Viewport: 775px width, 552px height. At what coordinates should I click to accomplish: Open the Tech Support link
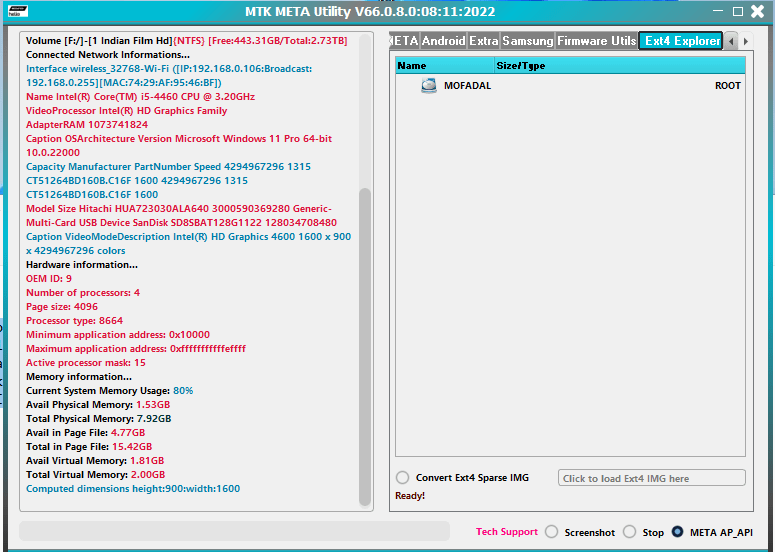tap(507, 532)
